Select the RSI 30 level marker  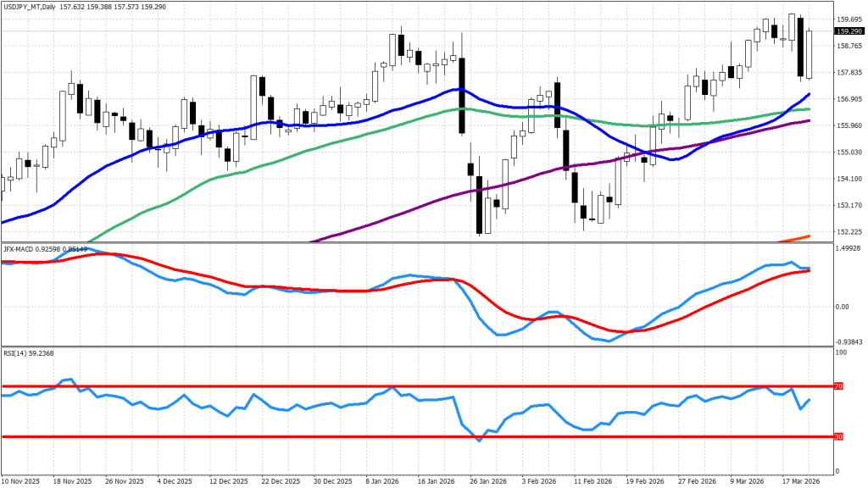click(840, 436)
